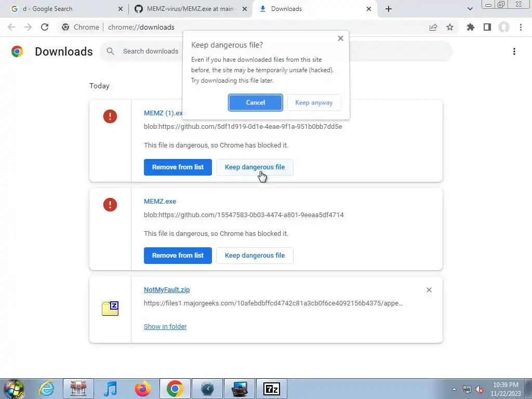Open a new tab with the plus button

(389, 9)
